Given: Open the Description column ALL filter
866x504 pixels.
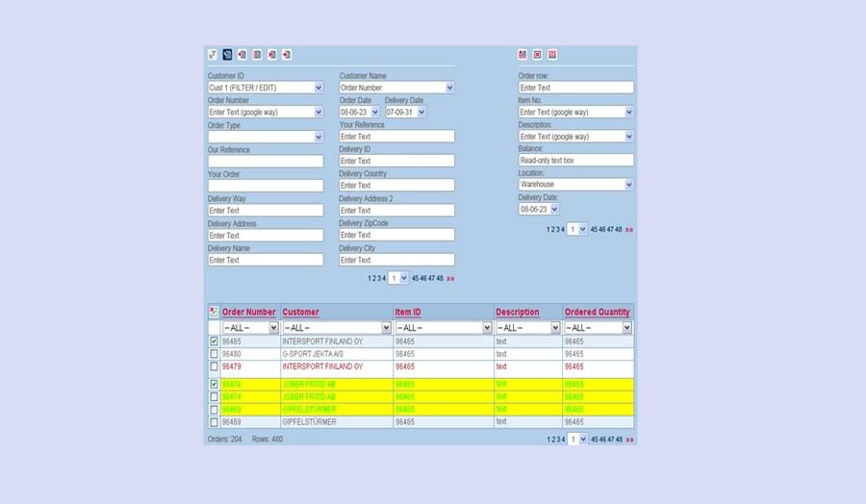Looking at the screenshot, I should coord(555,328).
